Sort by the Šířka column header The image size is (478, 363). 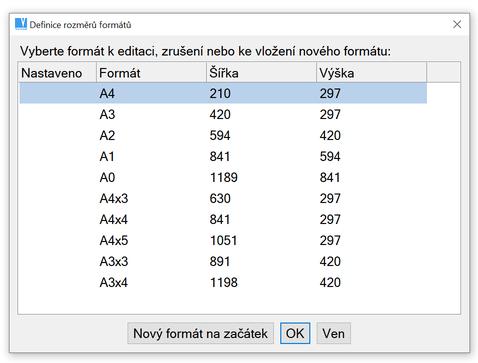coord(261,72)
